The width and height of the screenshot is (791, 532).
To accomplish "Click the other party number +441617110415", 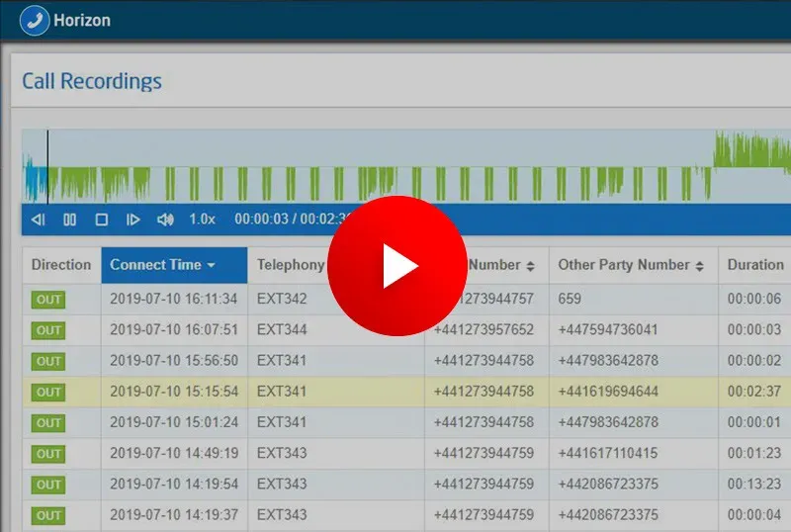I will (608, 453).
